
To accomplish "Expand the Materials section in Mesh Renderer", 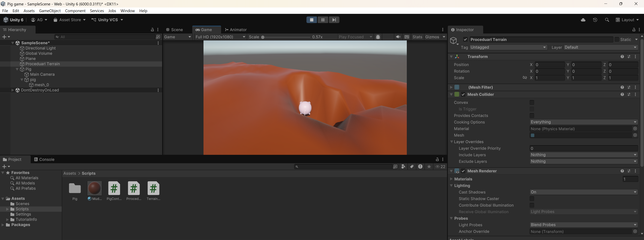I will click(452, 179).
